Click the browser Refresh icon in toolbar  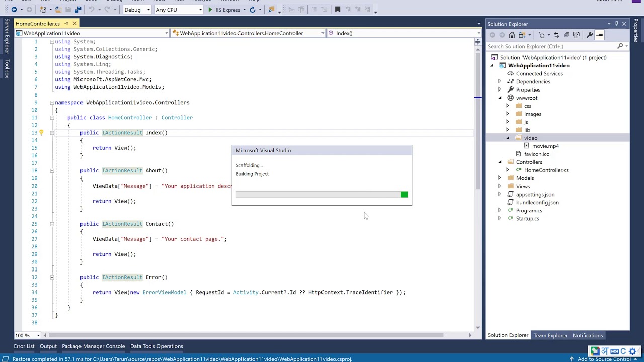coord(252,10)
